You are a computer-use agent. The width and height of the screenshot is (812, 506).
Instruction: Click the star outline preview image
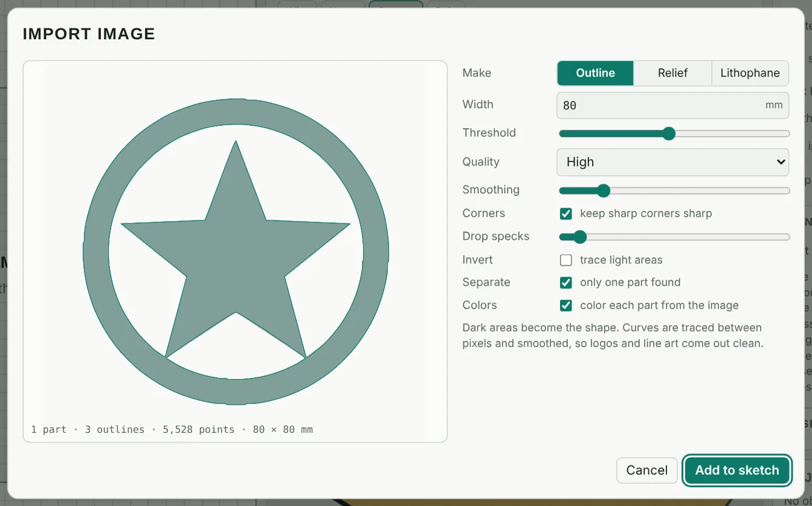(x=236, y=251)
